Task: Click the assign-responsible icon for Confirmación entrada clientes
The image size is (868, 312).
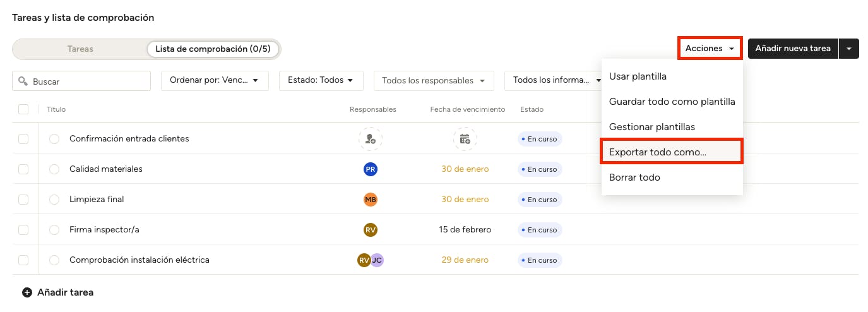Action: (x=371, y=139)
